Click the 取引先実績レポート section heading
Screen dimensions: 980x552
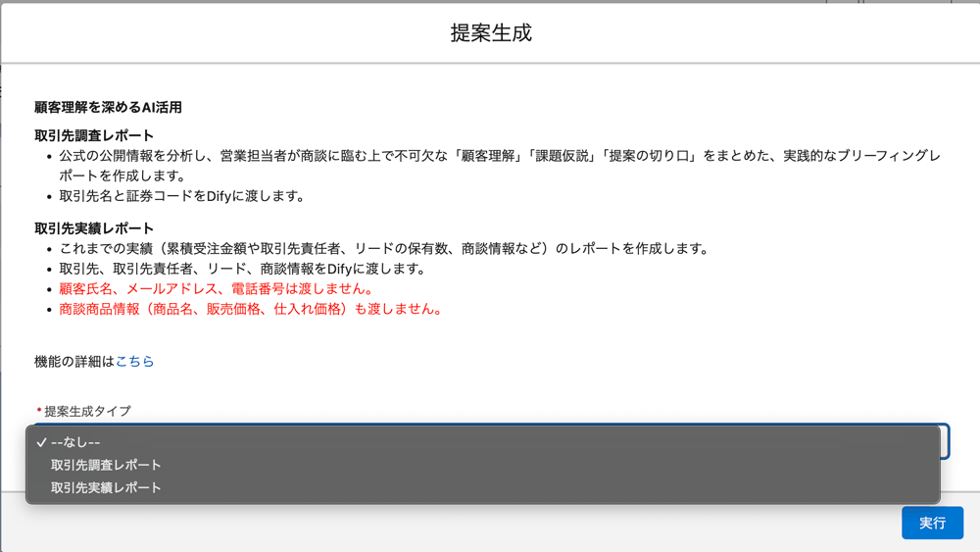(x=94, y=228)
